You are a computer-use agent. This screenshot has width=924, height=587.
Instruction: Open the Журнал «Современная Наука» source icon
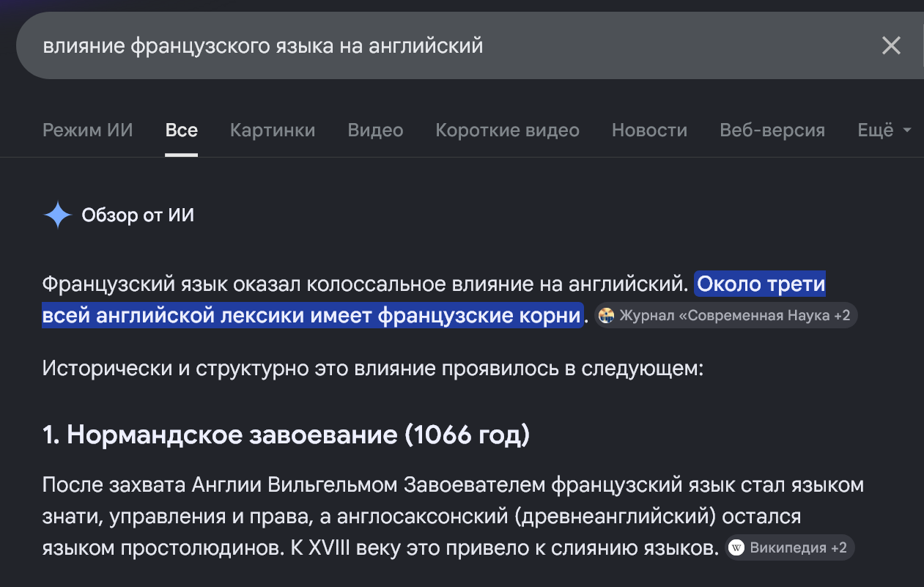[x=606, y=316]
